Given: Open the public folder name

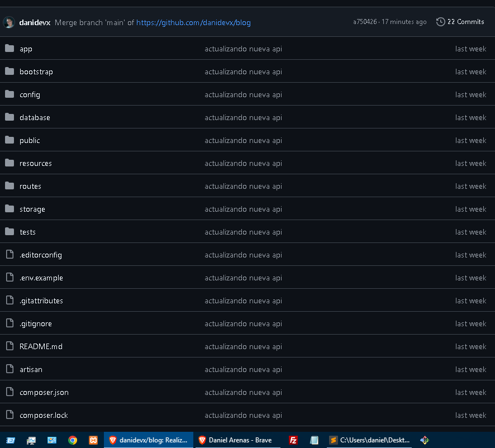Looking at the screenshot, I should tap(30, 141).
